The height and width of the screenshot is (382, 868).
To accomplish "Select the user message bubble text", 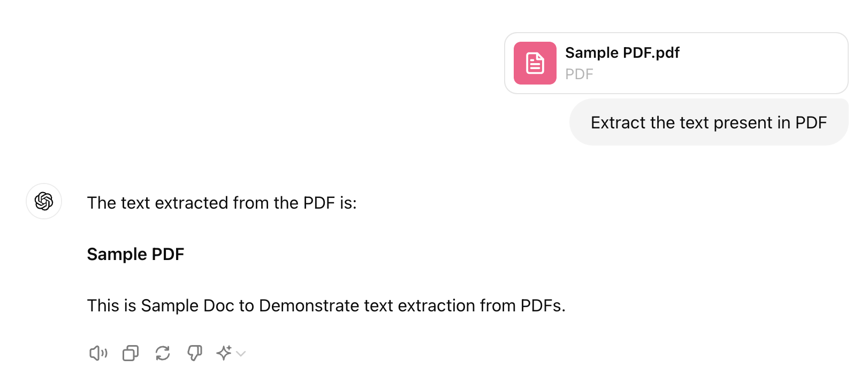I will coord(708,122).
